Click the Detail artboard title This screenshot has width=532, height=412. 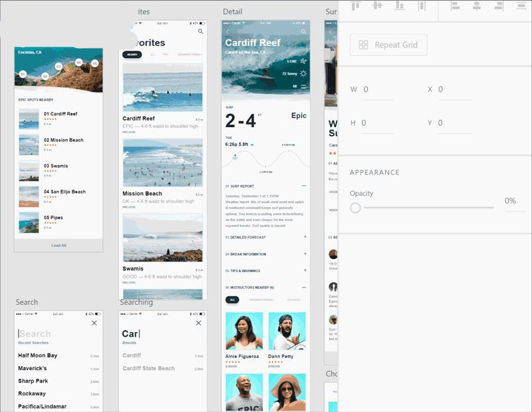232,12
